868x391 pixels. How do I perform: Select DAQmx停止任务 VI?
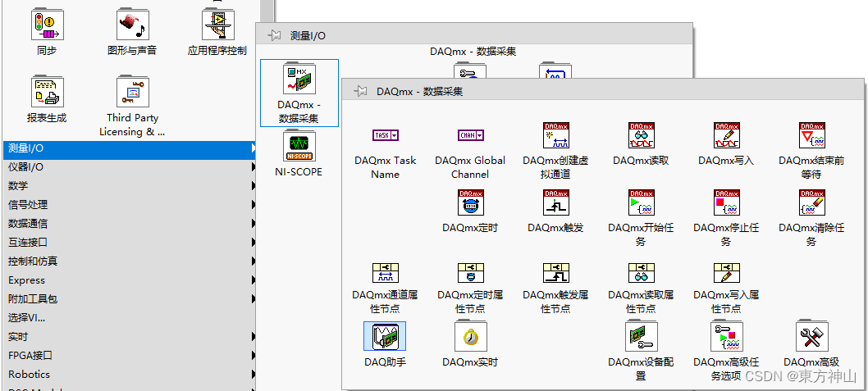(727, 202)
